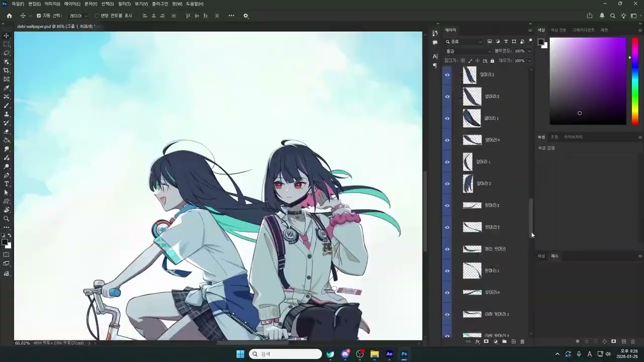Select the Lasso tool
644x362 pixels.
(7, 53)
